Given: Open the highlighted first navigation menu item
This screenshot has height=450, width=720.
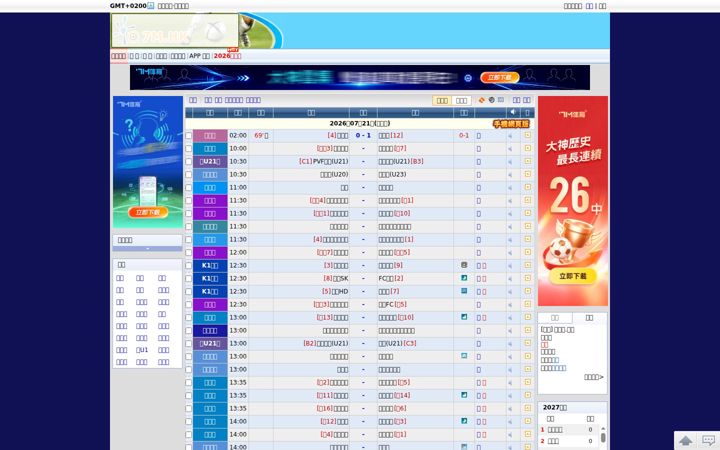Looking at the screenshot, I should (118, 56).
